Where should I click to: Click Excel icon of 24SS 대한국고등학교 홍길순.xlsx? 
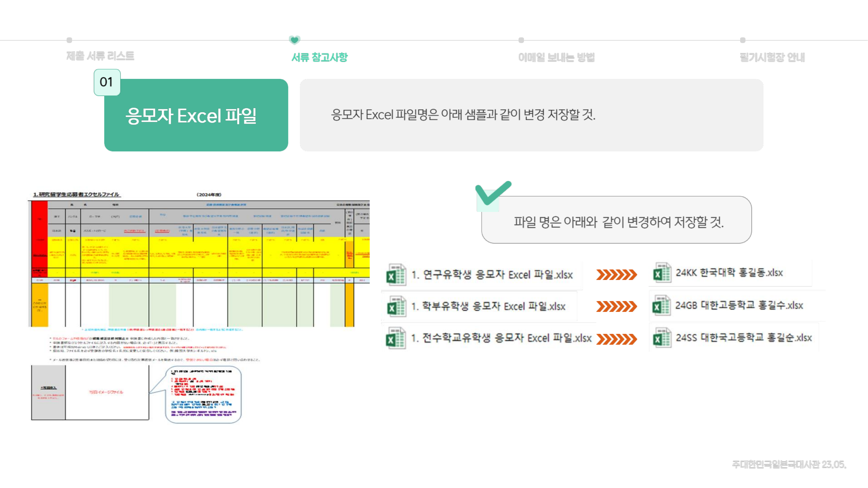[x=662, y=338]
